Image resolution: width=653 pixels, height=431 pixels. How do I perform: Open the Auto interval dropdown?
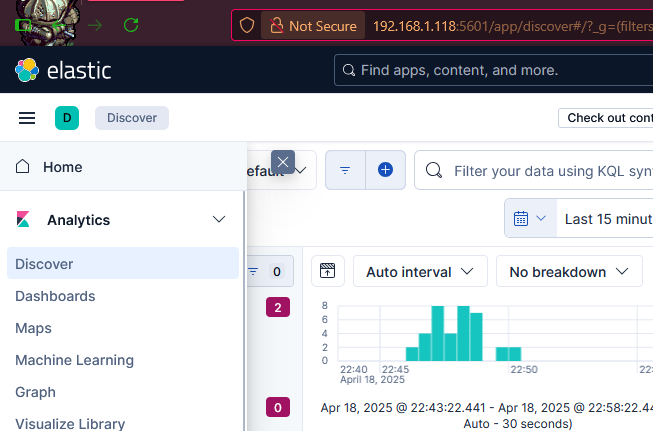[x=420, y=271]
